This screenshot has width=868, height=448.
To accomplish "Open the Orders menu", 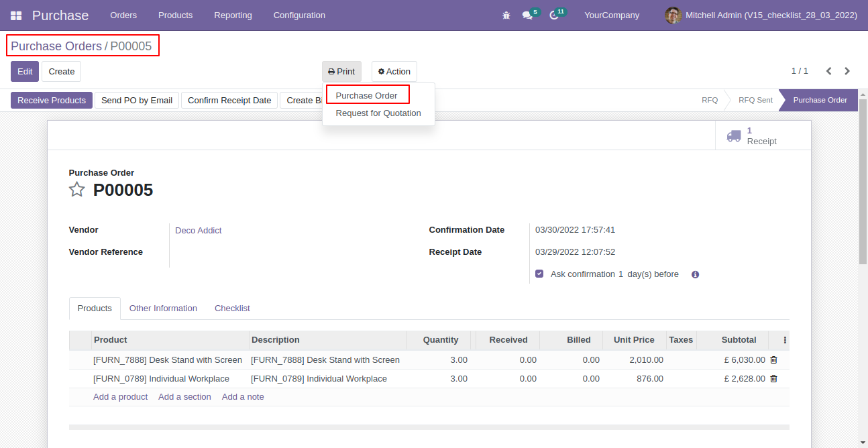I will pos(123,15).
